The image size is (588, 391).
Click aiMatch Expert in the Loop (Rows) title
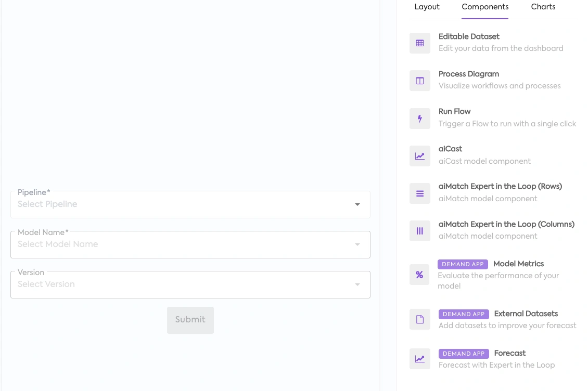click(500, 187)
